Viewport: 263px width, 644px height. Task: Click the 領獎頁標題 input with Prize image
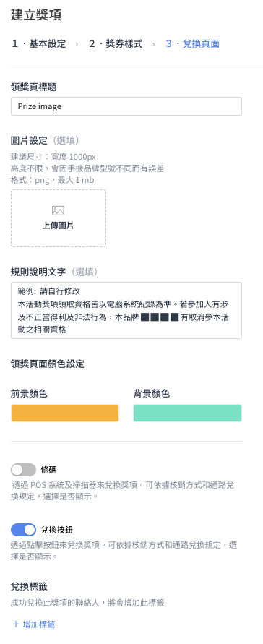pyautogui.click(x=126, y=106)
